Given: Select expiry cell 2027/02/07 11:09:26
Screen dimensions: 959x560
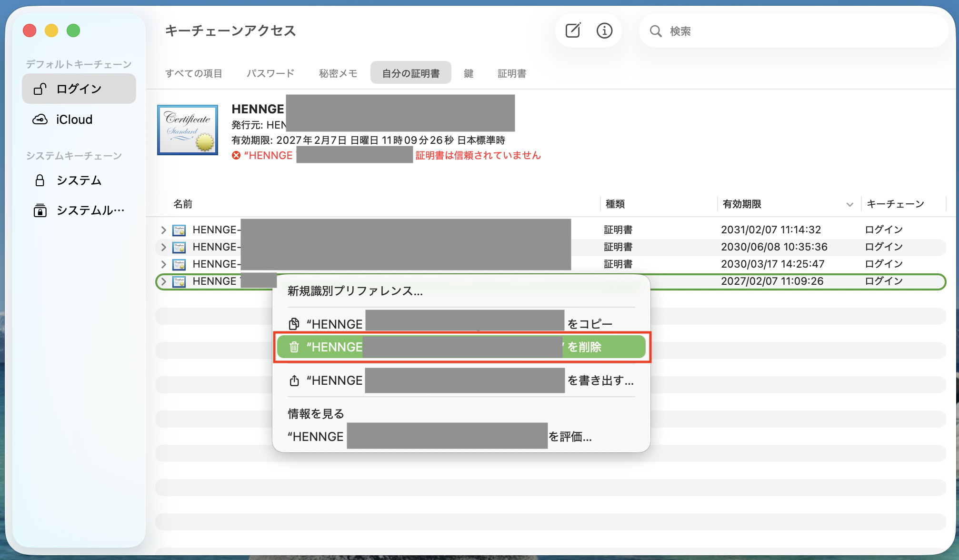Looking at the screenshot, I should click(x=772, y=281).
